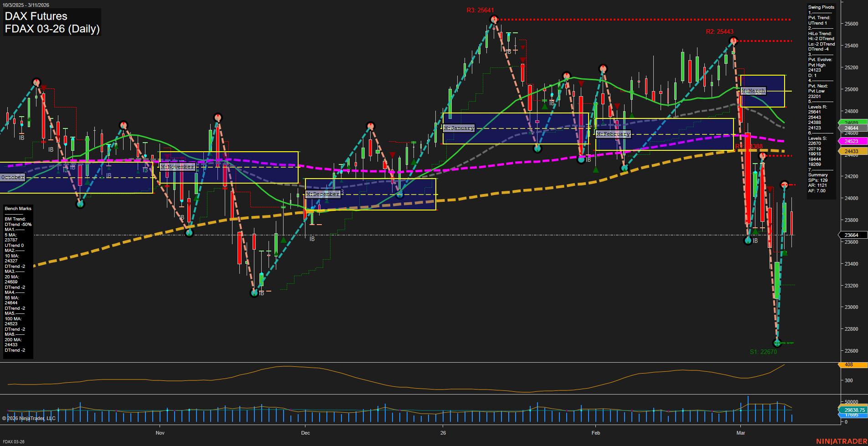
Task: Switch to the FDAX 03-26 tab
Action: (x=13, y=442)
